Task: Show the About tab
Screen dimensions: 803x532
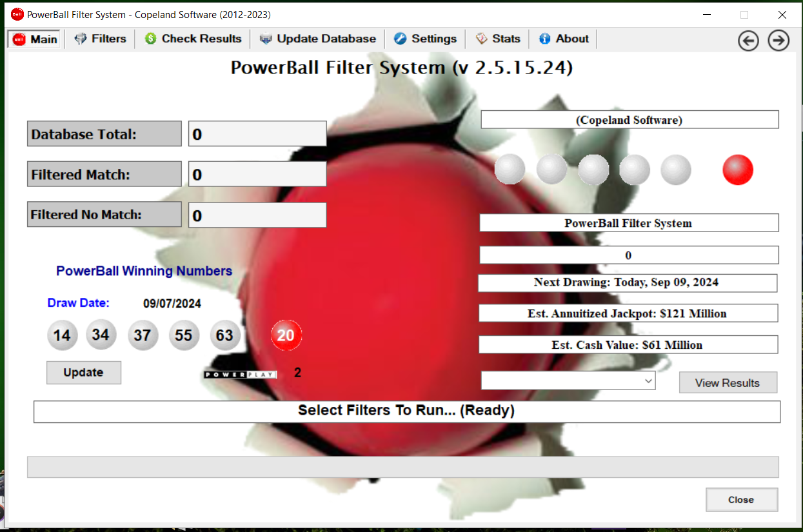Action: (x=564, y=39)
